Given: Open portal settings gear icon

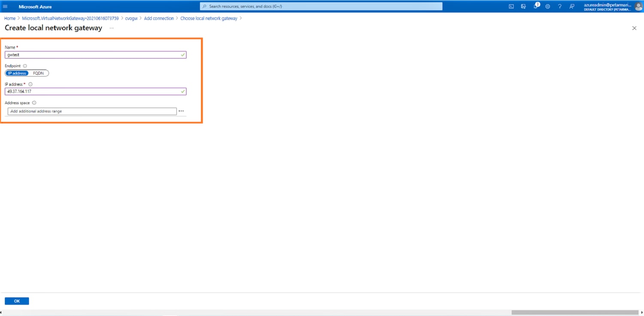Looking at the screenshot, I should pos(547,6).
